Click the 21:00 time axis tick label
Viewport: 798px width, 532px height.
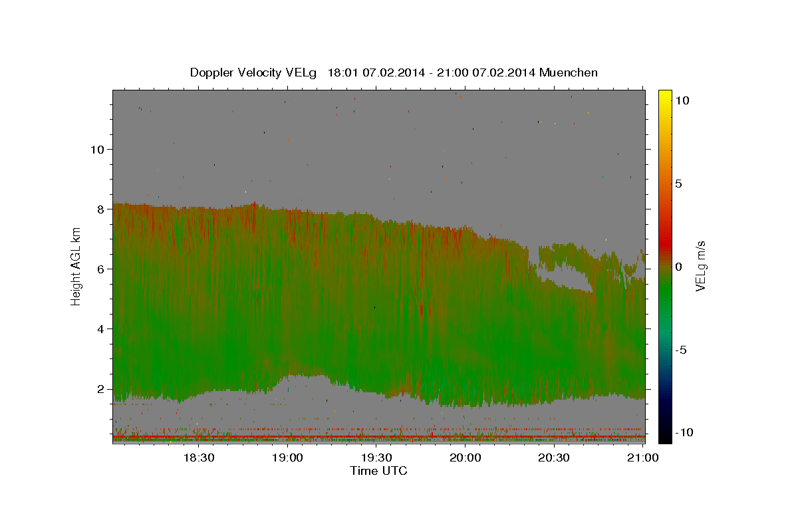[644, 458]
